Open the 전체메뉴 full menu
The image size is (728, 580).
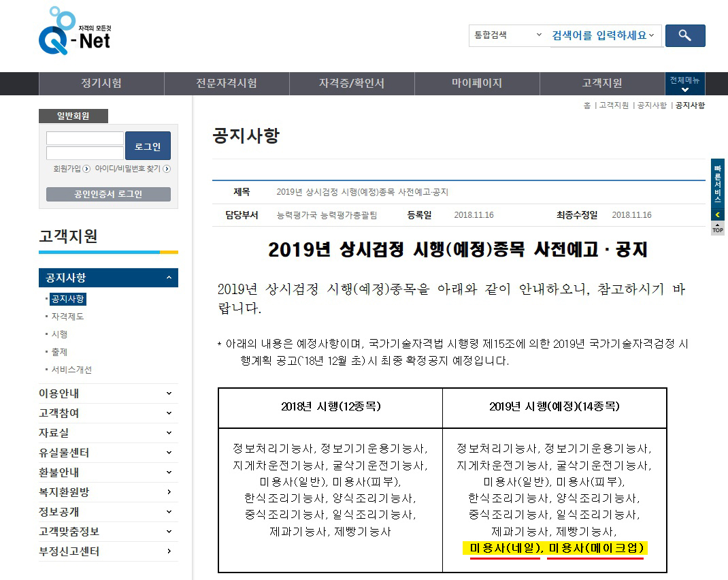click(684, 84)
